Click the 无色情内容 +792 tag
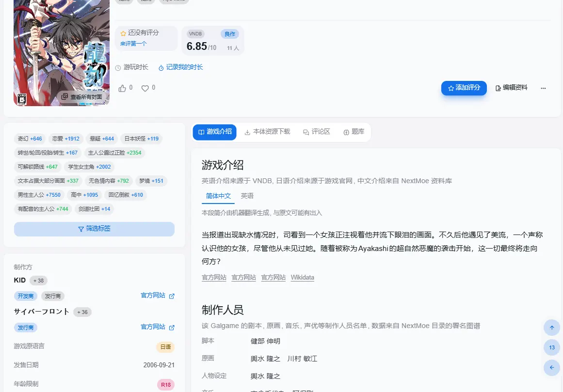The width and height of the screenshot is (563, 392). point(109,181)
